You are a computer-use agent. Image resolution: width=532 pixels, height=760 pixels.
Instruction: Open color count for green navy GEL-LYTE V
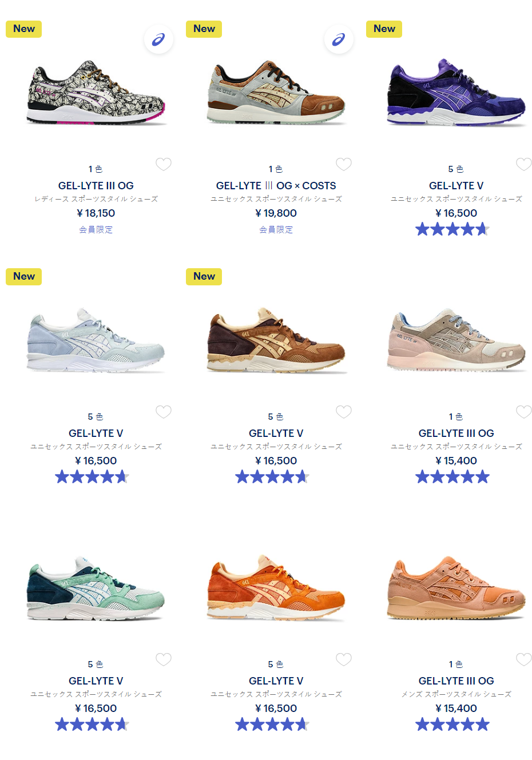click(96, 664)
